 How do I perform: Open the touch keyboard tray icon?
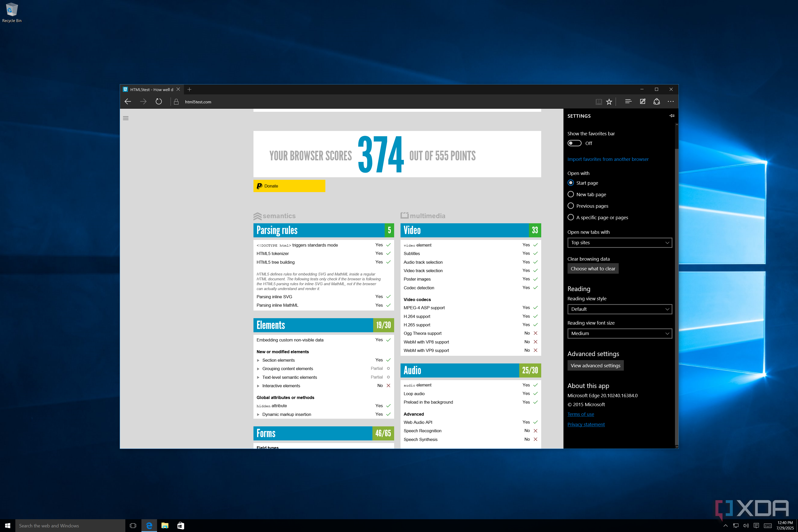click(x=768, y=526)
